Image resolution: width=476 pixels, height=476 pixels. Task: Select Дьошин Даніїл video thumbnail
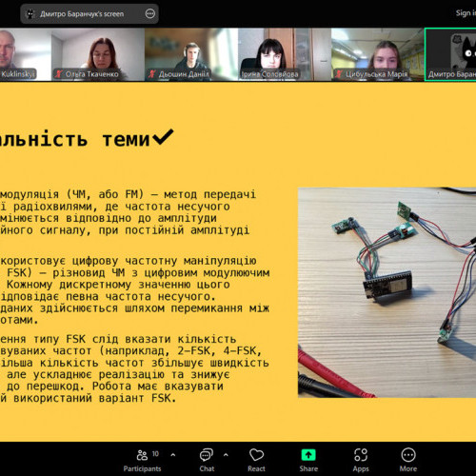[191, 54]
